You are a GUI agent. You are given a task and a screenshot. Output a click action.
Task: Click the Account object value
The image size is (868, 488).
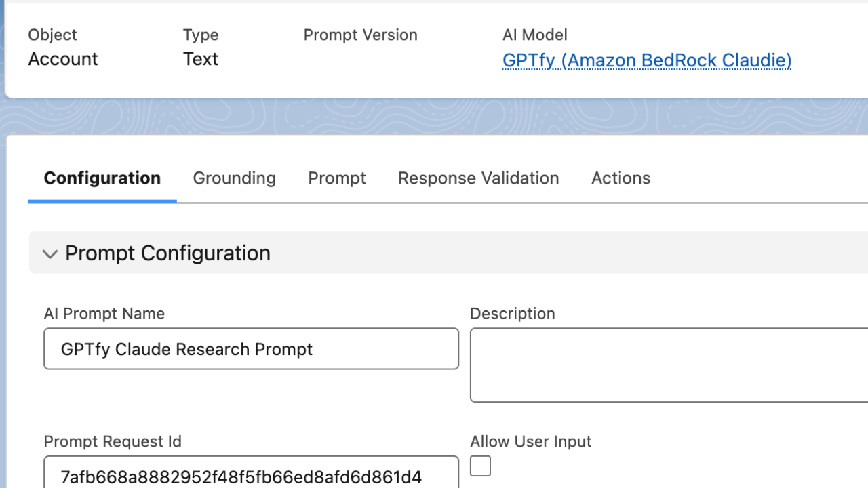click(63, 59)
